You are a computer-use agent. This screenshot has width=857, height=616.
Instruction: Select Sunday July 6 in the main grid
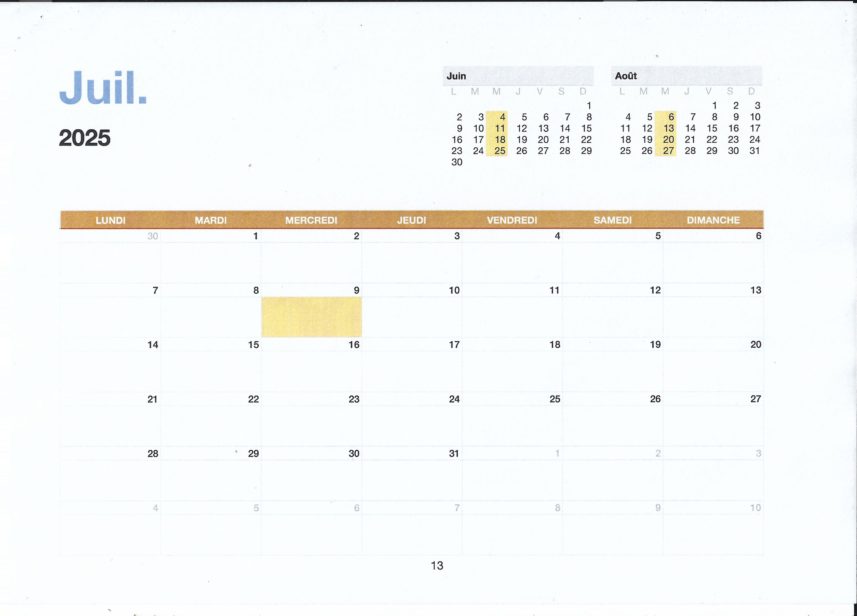[x=759, y=236]
